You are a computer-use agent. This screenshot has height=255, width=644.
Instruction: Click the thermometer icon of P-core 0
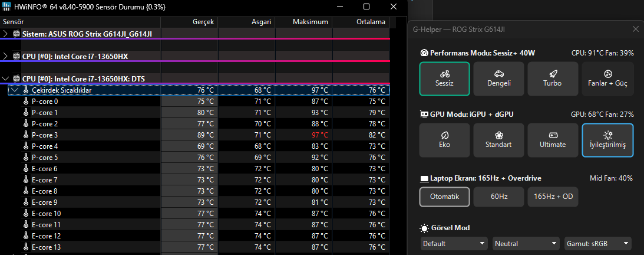[x=26, y=101]
